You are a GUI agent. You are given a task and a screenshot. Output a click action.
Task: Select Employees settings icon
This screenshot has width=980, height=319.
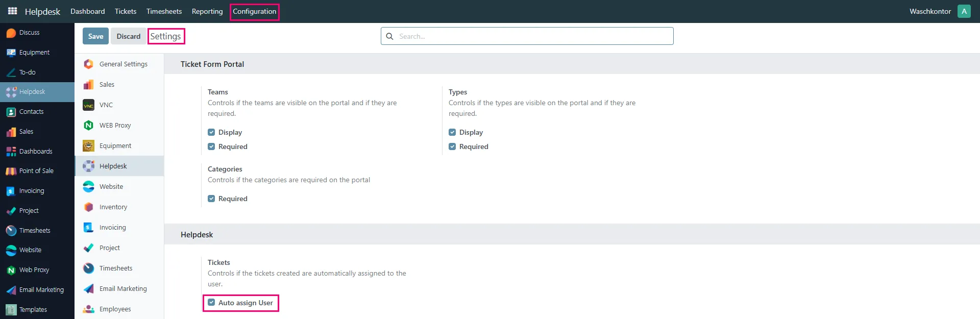(89, 309)
